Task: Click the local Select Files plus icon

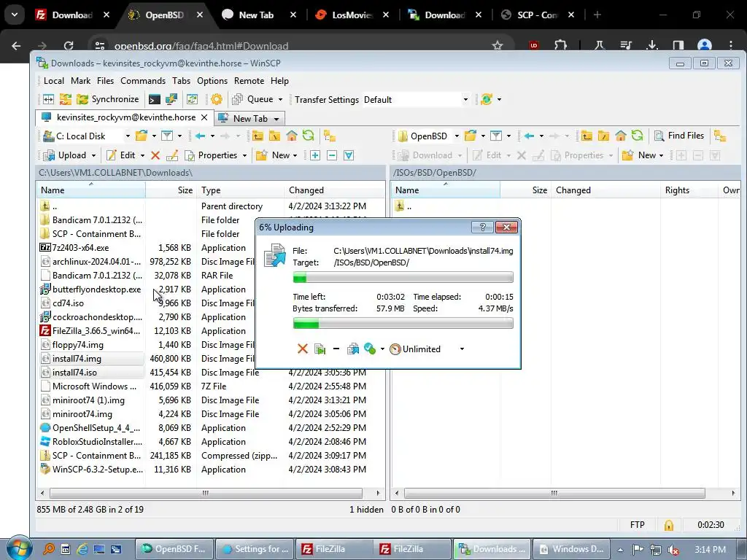Action: coord(315,155)
